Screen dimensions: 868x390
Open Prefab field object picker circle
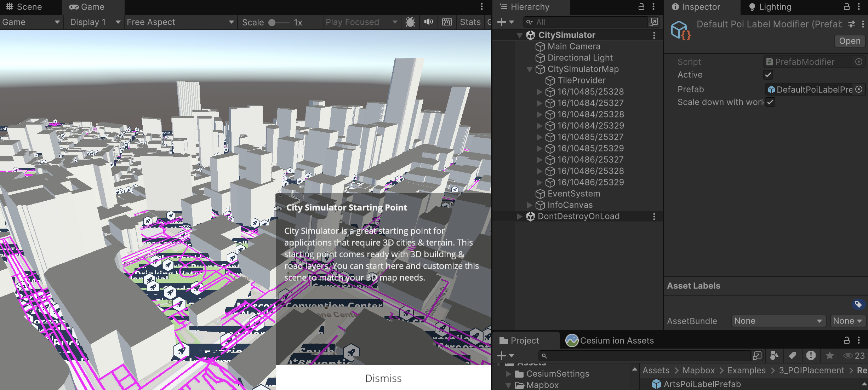(859, 90)
